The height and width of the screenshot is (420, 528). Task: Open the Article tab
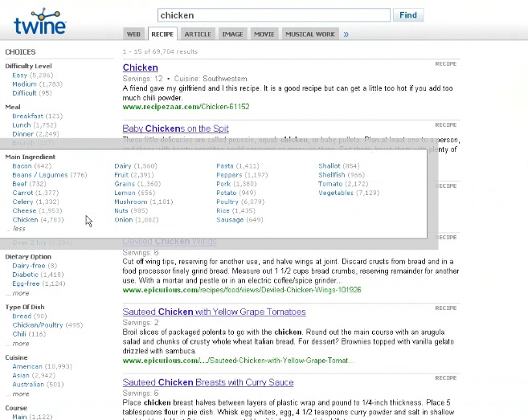pos(198,35)
